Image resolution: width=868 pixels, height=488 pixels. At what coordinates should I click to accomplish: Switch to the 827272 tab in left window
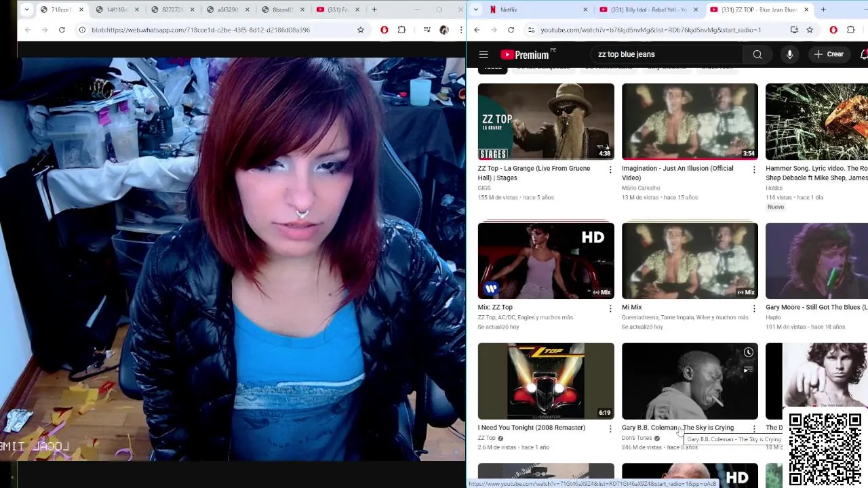coord(172,9)
